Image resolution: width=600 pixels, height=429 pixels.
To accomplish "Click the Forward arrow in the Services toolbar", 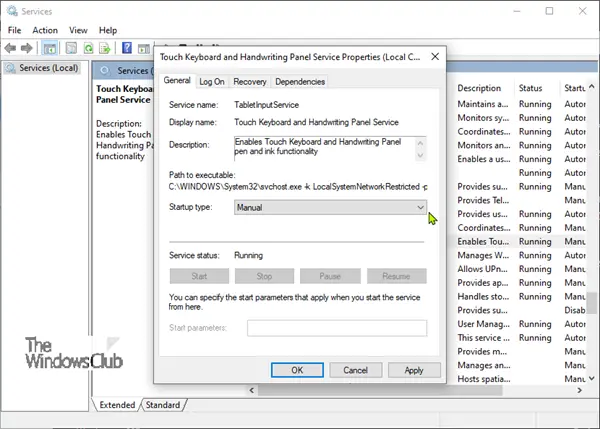I will click(x=26, y=48).
